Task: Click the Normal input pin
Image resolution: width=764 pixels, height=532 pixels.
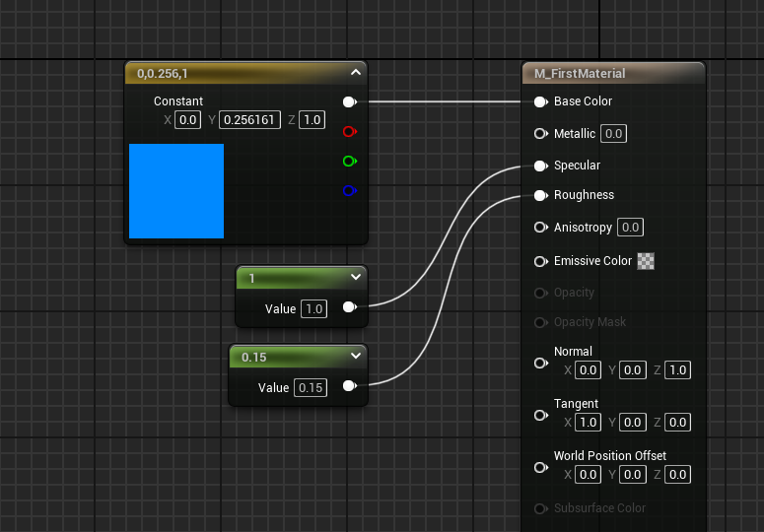Action: (x=541, y=364)
